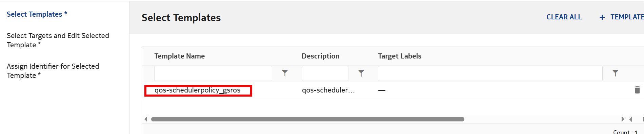The height and width of the screenshot is (134, 644).
Task: Click the Target Labels filter funnel icon
Action: 615,73
